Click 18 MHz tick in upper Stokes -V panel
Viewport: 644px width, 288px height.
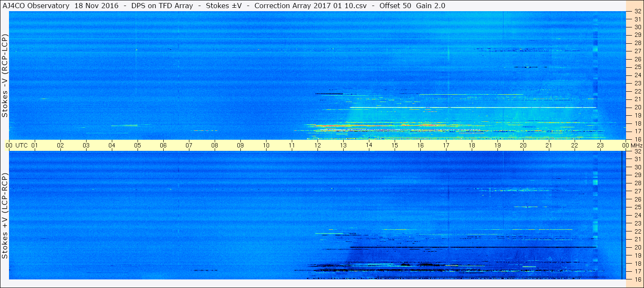point(638,123)
